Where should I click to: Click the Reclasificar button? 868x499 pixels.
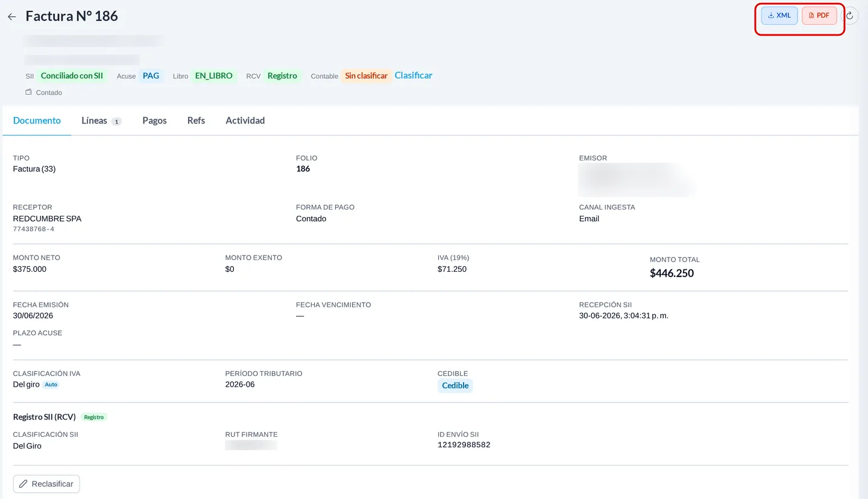tap(46, 484)
